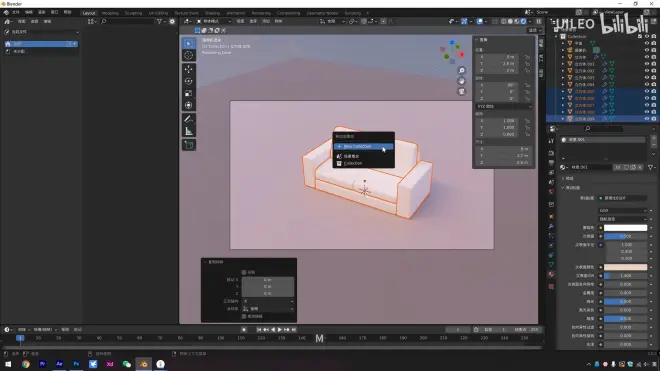Open the Physics properties tab
The image size is (660, 371).
click(x=551, y=246)
